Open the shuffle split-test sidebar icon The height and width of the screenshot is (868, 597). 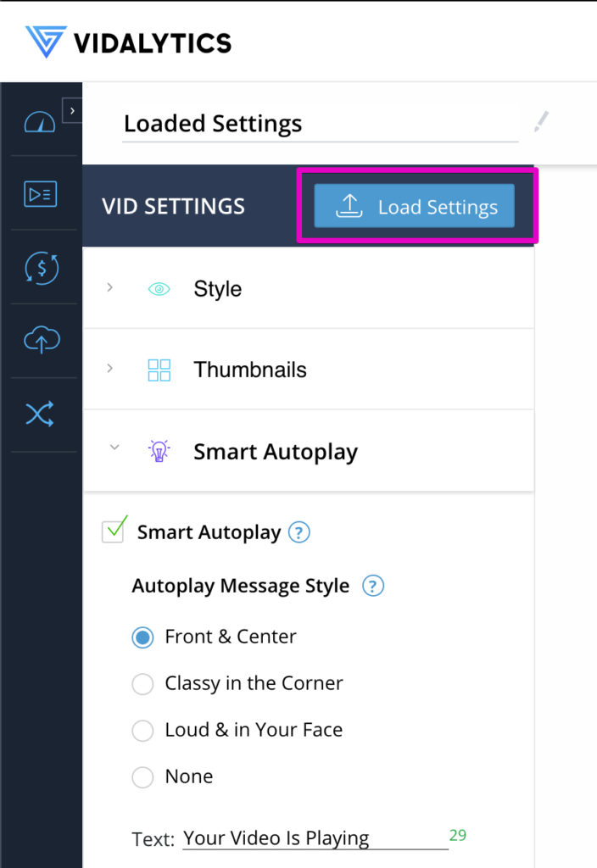point(40,414)
